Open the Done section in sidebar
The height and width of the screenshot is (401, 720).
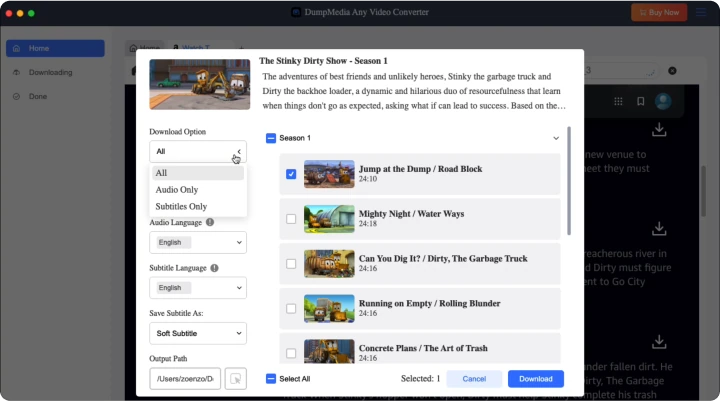(x=38, y=96)
